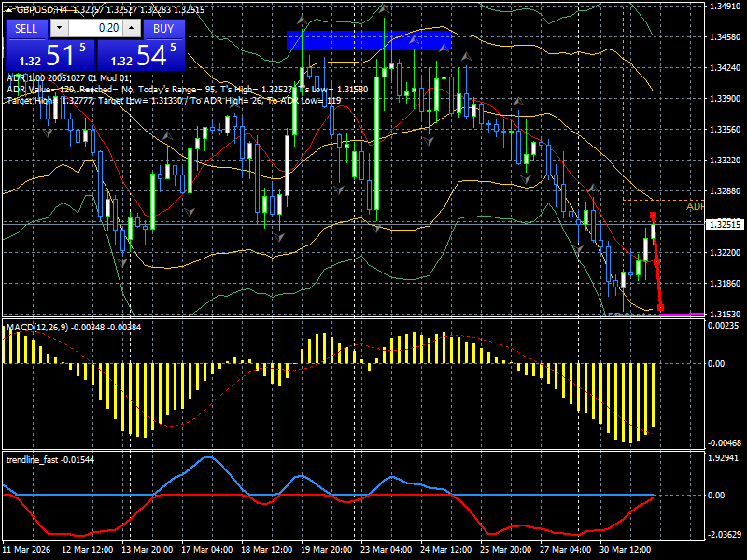
Task: Select the middle red trendline anchor point
Action: [657, 262]
